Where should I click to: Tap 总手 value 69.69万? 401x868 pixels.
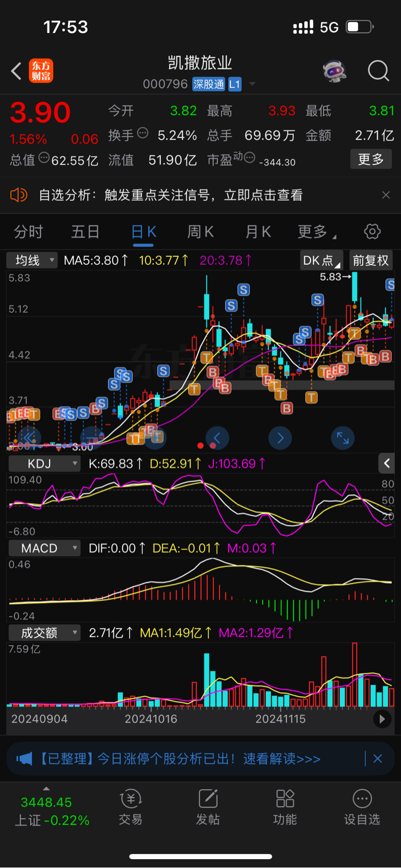coord(270,136)
